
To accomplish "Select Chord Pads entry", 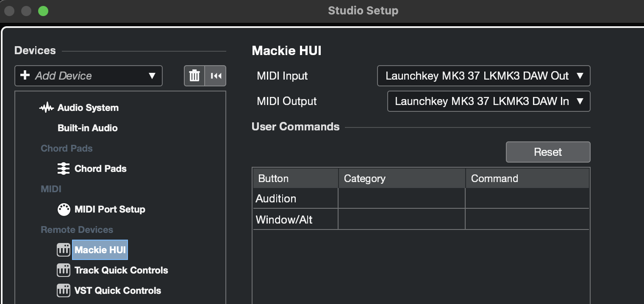I will [100, 169].
